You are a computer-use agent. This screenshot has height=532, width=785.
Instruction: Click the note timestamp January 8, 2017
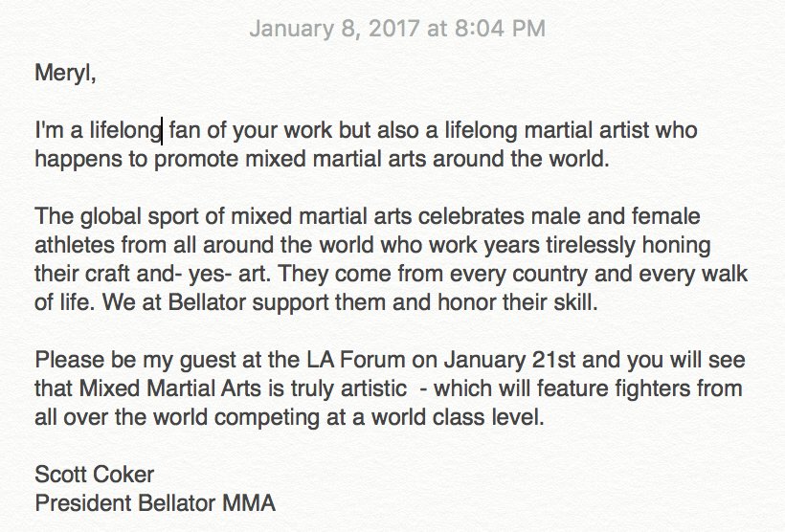point(397,29)
